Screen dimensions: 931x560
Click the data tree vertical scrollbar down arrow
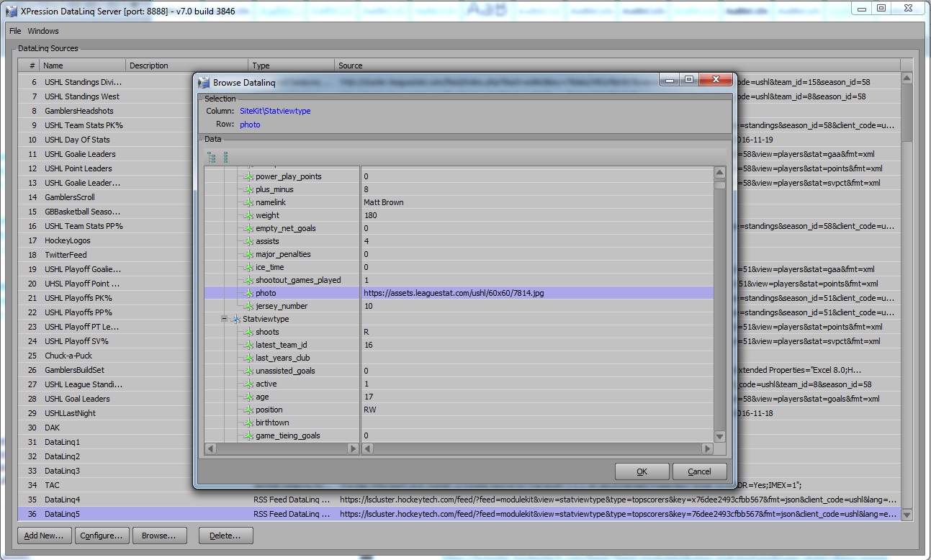pos(719,436)
